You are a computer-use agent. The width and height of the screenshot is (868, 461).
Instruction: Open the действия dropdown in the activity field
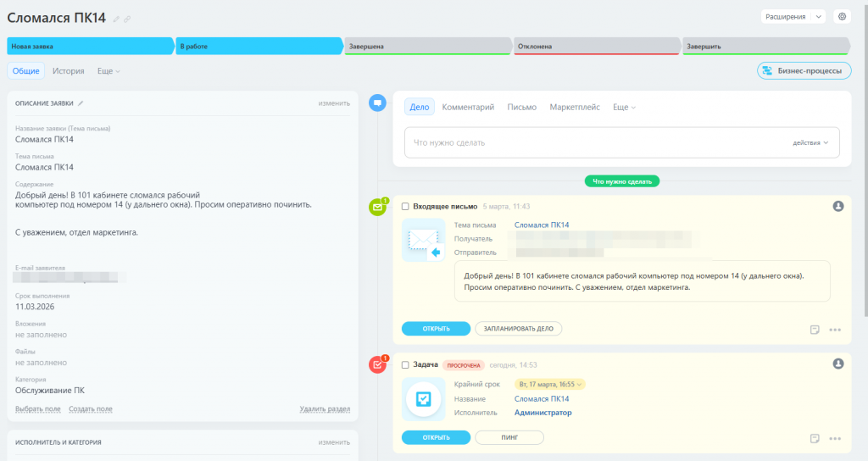810,142
